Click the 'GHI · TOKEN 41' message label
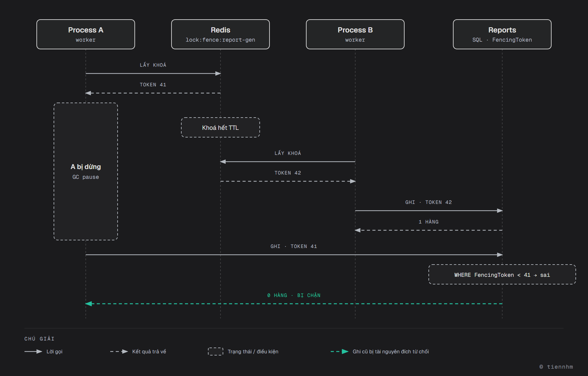Screen dimensions: 588x376 coord(294,246)
